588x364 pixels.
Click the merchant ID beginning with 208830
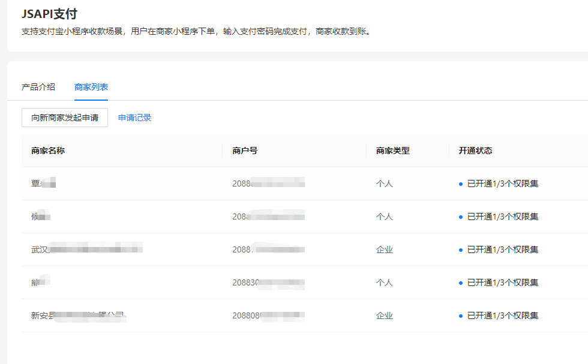[268, 282]
